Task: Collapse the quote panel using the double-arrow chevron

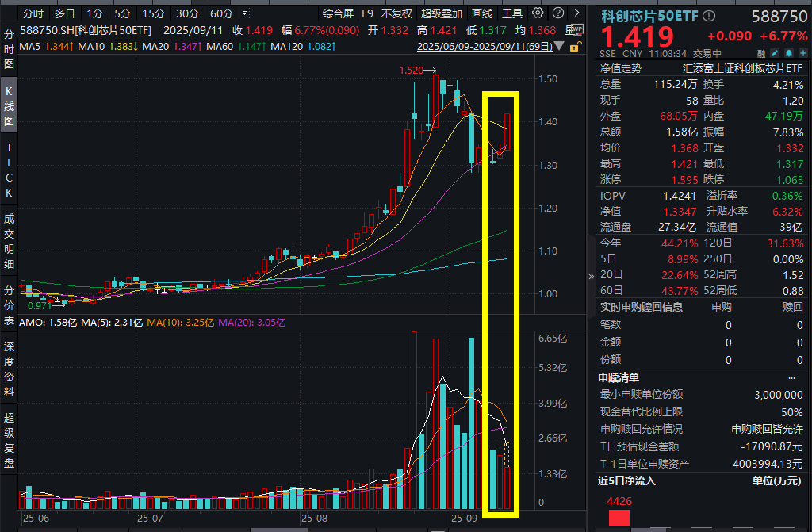Action: pos(591,277)
